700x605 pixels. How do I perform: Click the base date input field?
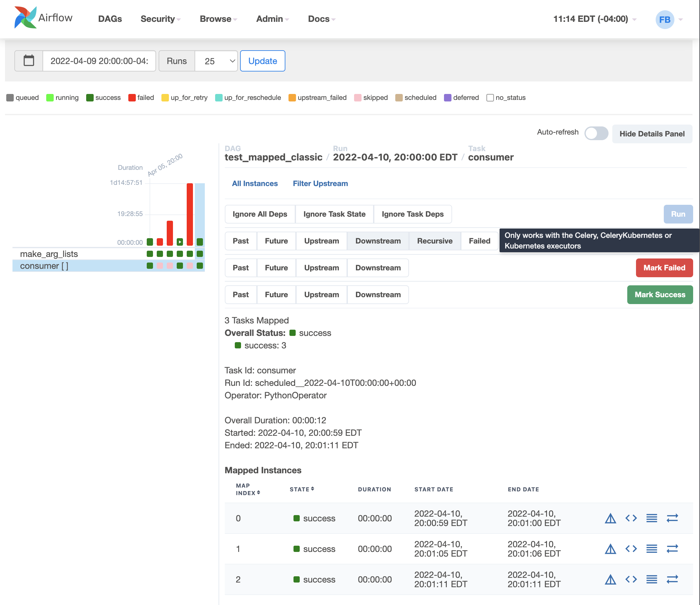click(99, 61)
